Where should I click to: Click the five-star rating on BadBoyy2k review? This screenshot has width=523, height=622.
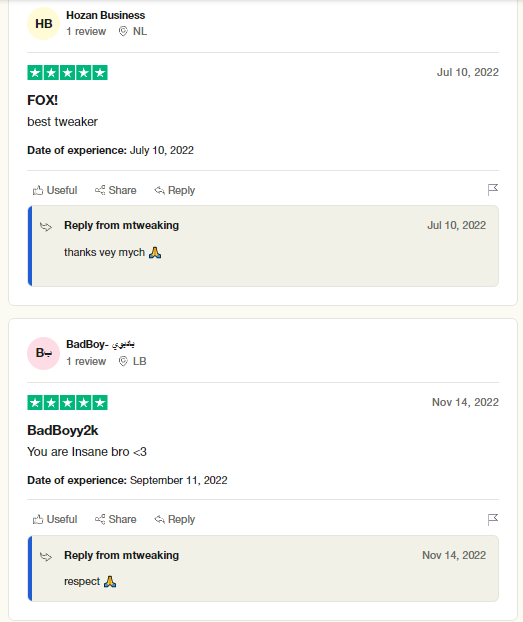tap(67, 403)
